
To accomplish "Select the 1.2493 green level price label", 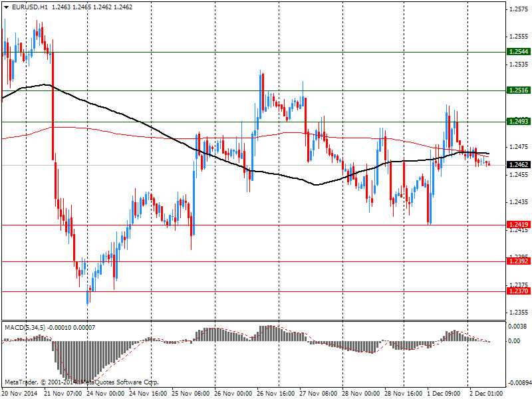I will pyautogui.click(x=519, y=122).
